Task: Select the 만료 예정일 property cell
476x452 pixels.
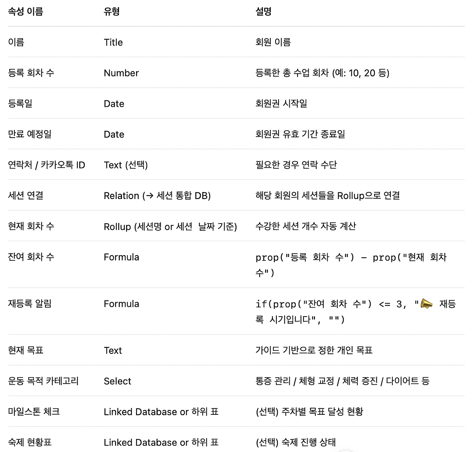Action: pyautogui.click(x=30, y=134)
